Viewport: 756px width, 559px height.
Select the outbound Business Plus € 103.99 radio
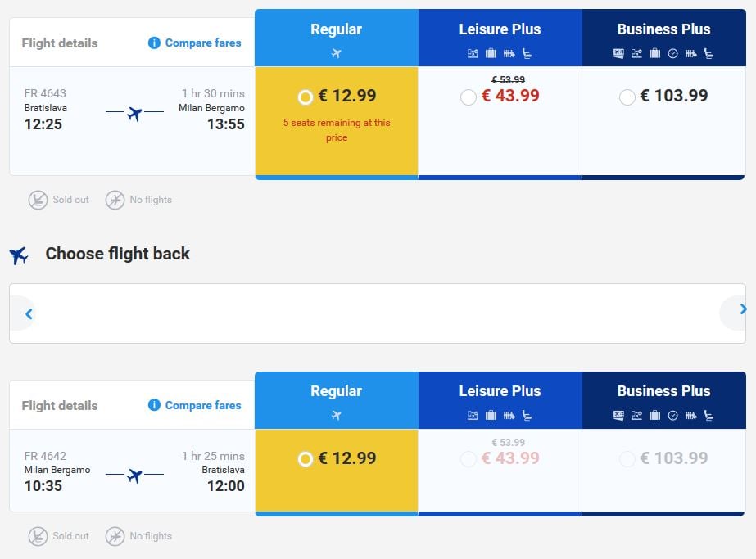627,97
